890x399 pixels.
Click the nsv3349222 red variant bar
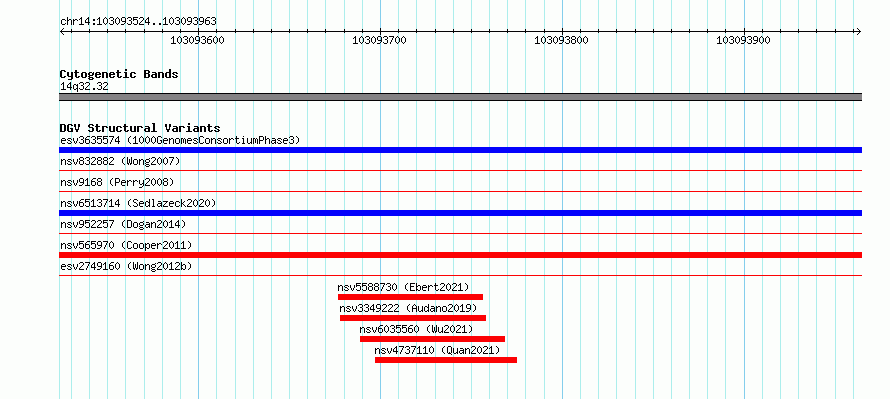413,318
